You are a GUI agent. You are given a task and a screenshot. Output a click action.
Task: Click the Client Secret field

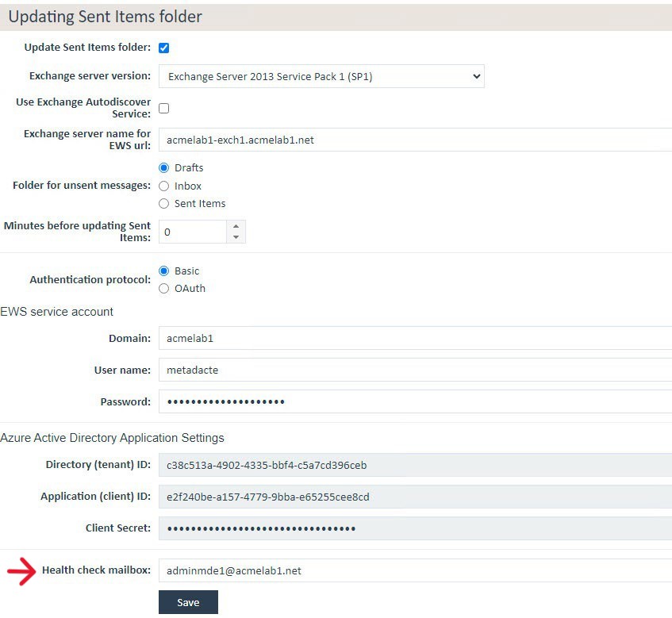coord(413,528)
